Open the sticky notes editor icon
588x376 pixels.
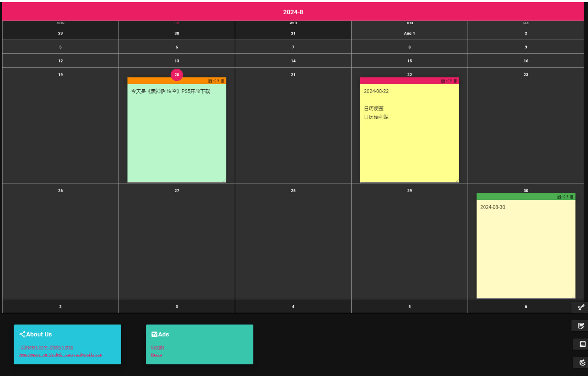(581, 326)
